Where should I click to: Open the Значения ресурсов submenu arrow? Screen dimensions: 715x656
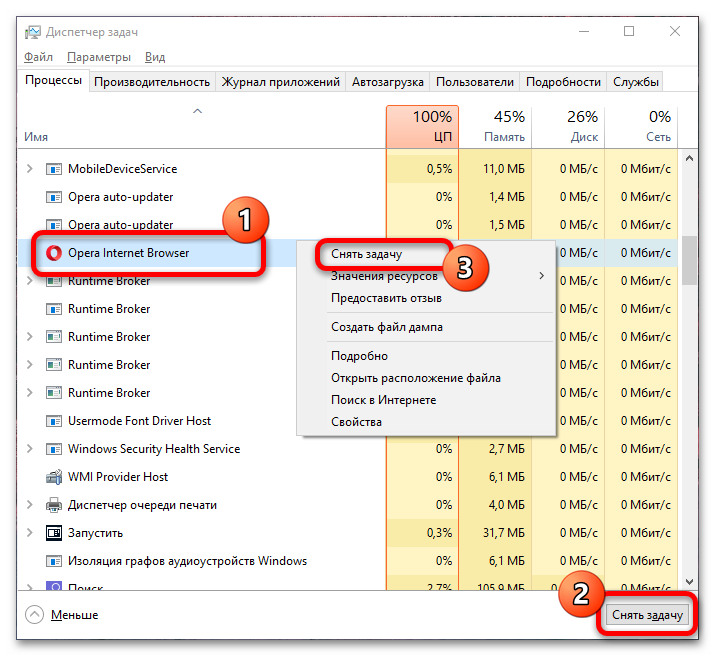(x=541, y=276)
